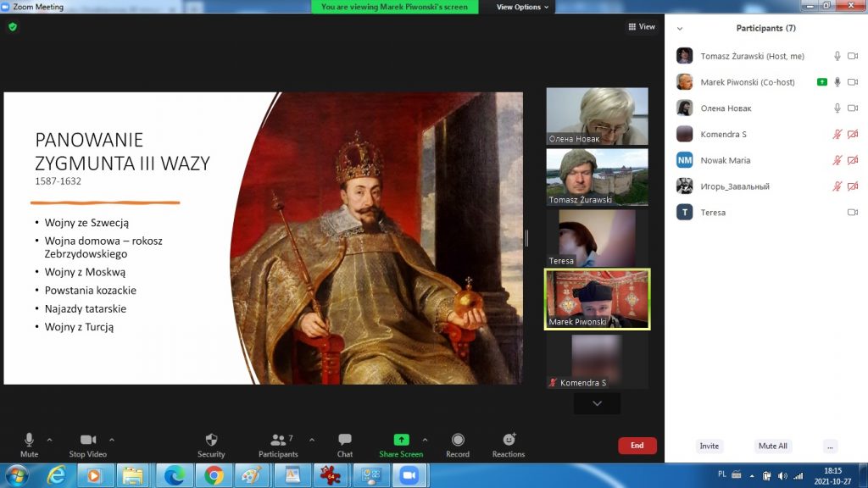The image size is (868, 488).
Task: Click the Mute All button
Action: (x=772, y=446)
